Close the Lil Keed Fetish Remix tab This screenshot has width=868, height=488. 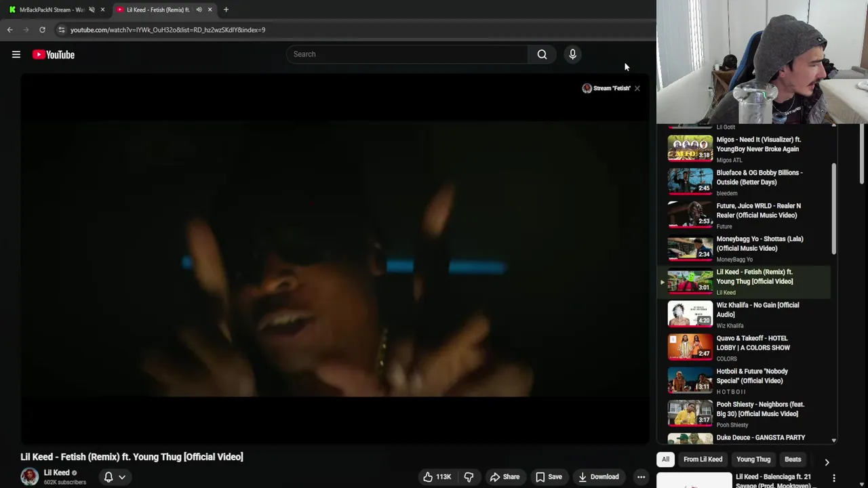[x=210, y=9]
